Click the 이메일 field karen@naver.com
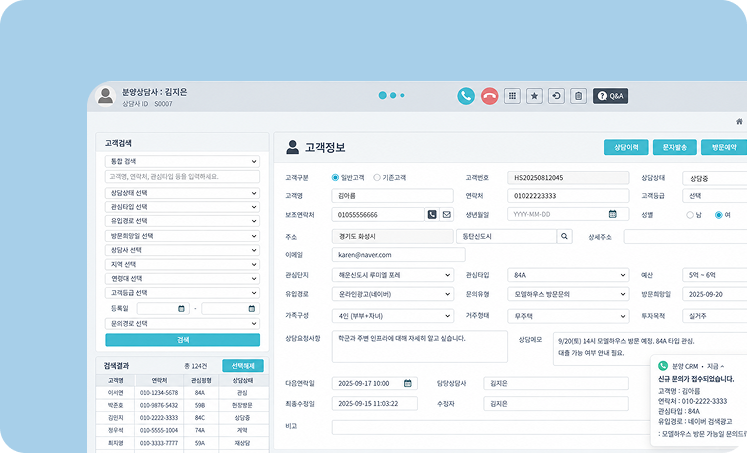Image resolution: width=747 pixels, height=453 pixels. [x=398, y=255]
